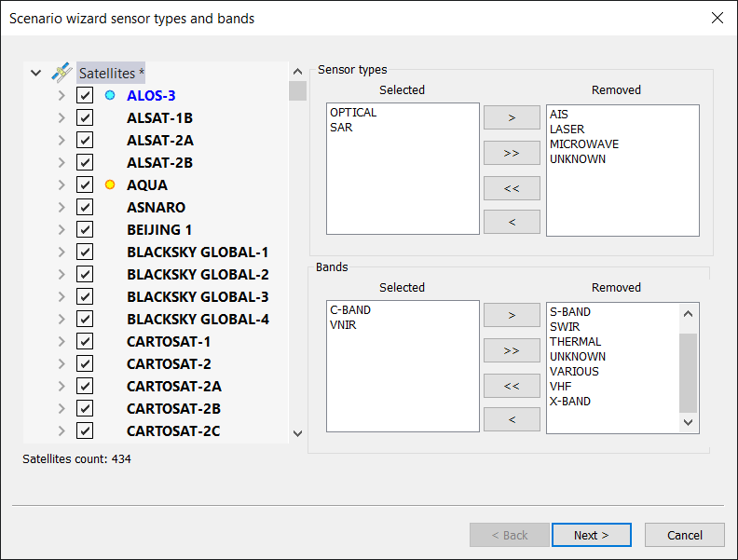Move all sensor types to Removed list
The image size is (738, 560).
[x=512, y=153]
